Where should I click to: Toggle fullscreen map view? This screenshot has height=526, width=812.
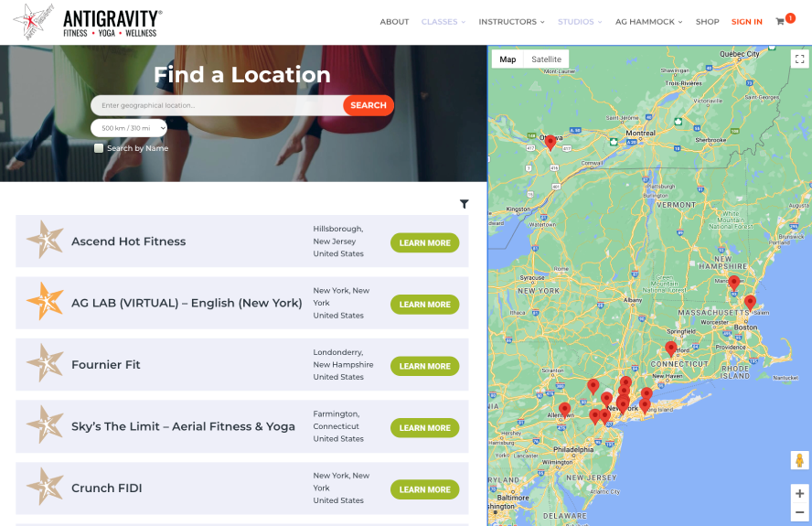point(799,59)
